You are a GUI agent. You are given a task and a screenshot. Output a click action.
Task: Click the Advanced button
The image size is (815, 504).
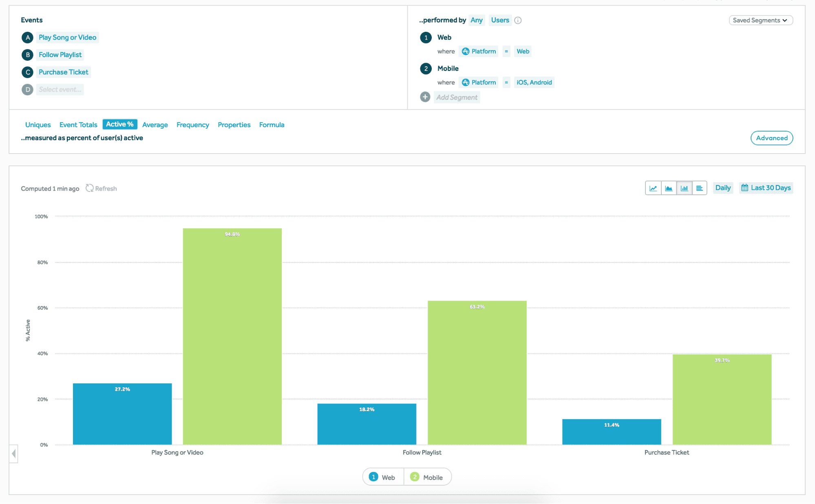(771, 138)
